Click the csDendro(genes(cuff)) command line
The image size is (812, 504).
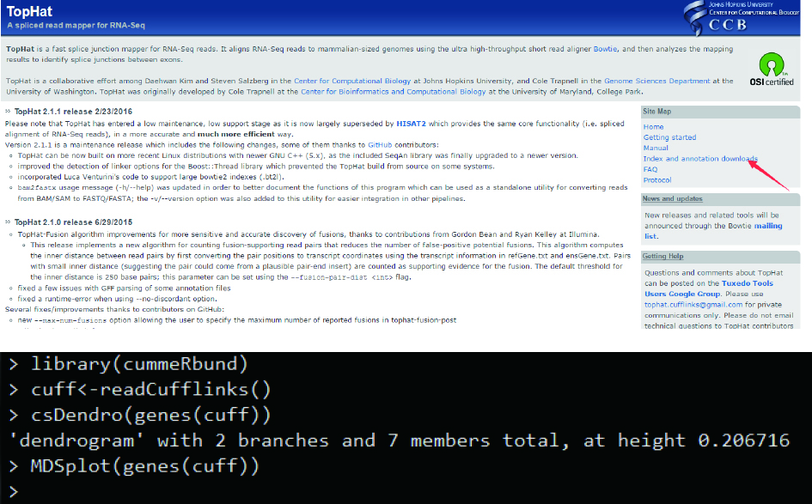(x=150, y=415)
